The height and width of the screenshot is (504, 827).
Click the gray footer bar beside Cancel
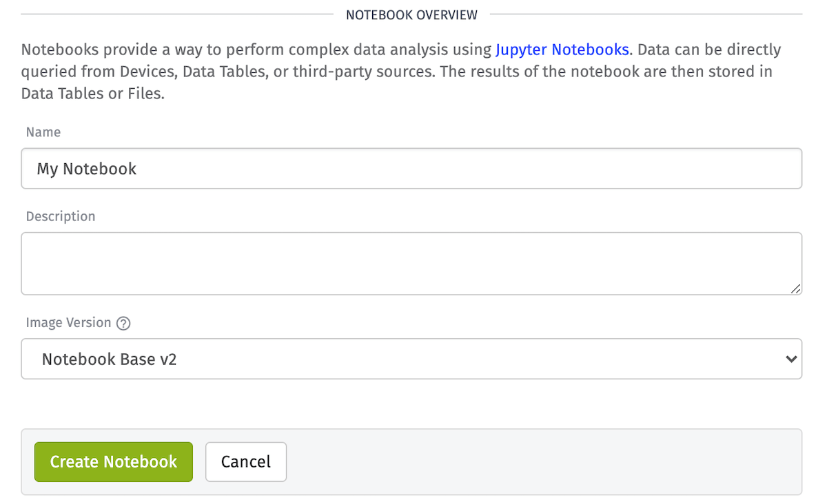point(544,462)
